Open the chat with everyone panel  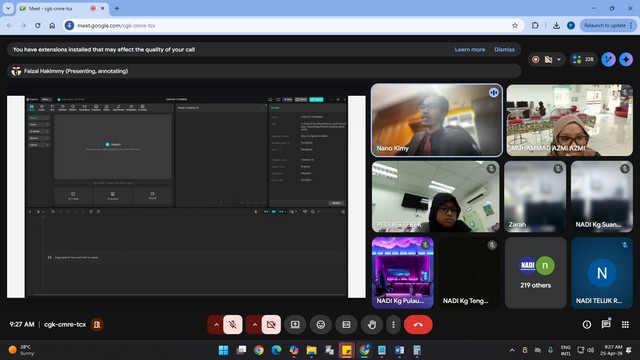606,324
